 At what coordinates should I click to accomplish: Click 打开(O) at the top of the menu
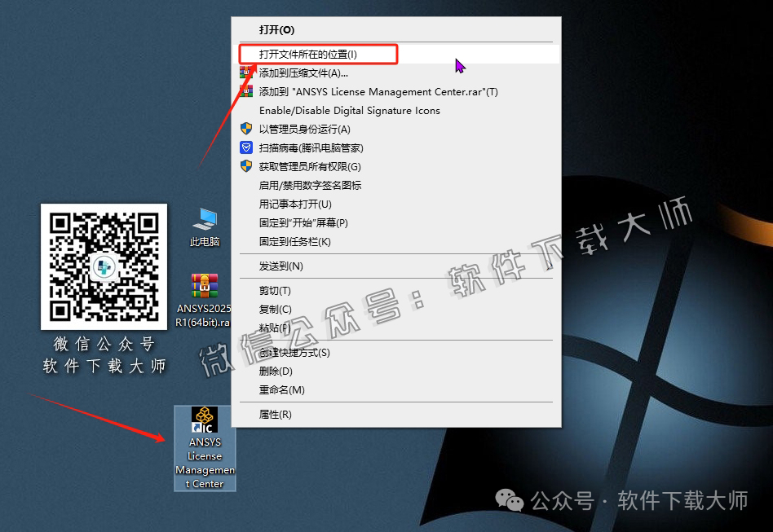tap(276, 29)
